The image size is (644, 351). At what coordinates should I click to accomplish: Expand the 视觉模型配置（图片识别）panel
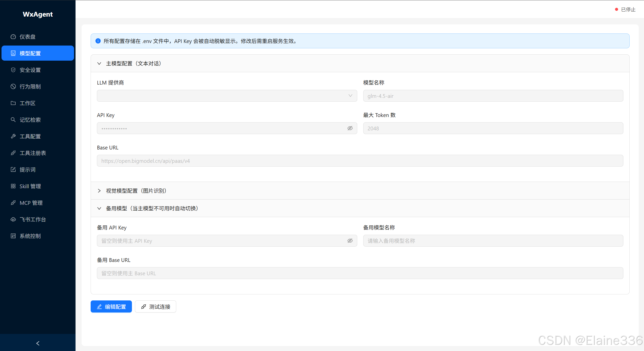99,191
